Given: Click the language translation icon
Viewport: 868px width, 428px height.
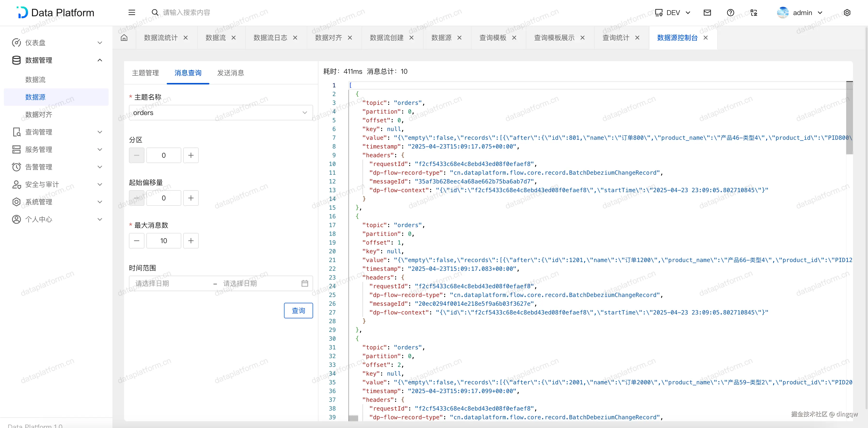Looking at the screenshot, I should click(754, 12).
